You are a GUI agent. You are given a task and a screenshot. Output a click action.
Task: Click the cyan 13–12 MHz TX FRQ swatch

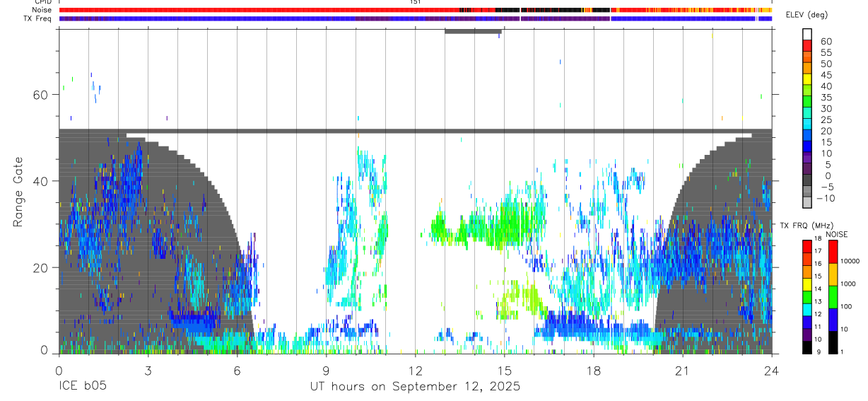pyautogui.click(x=807, y=309)
